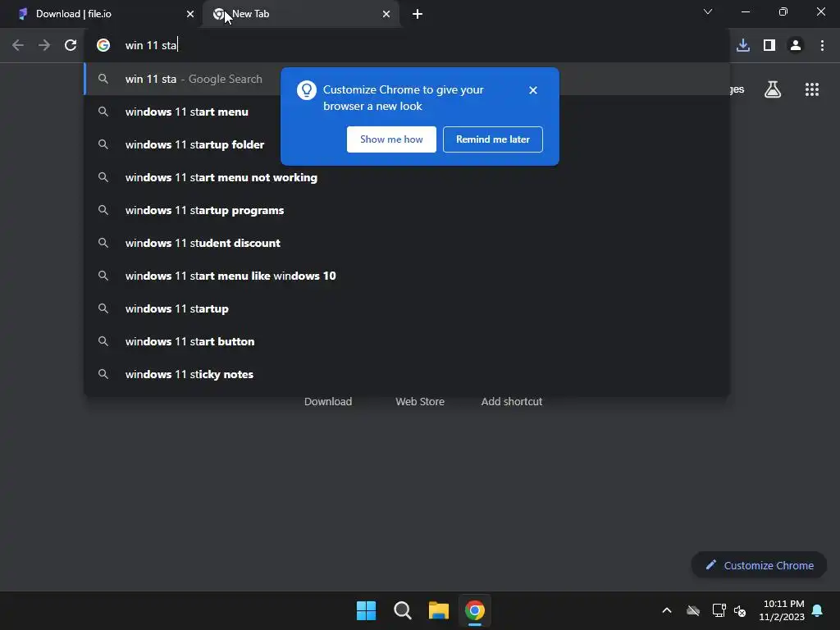Show hidden system tray icons

(667, 610)
